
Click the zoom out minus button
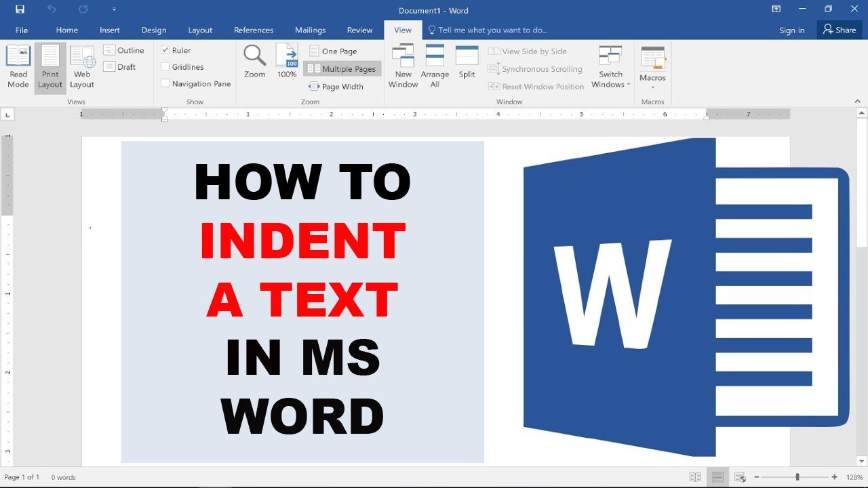point(757,477)
